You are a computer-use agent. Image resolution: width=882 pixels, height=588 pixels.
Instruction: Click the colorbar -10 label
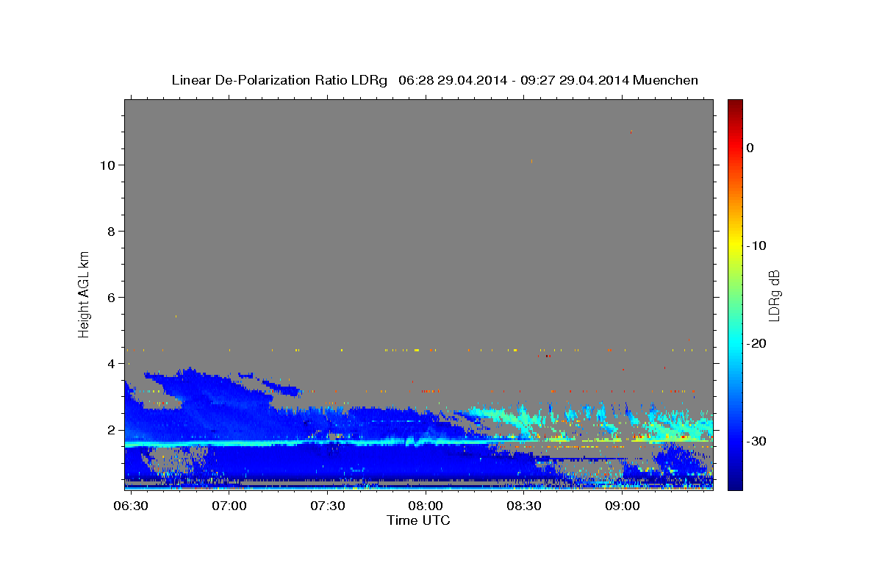(757, 245)
